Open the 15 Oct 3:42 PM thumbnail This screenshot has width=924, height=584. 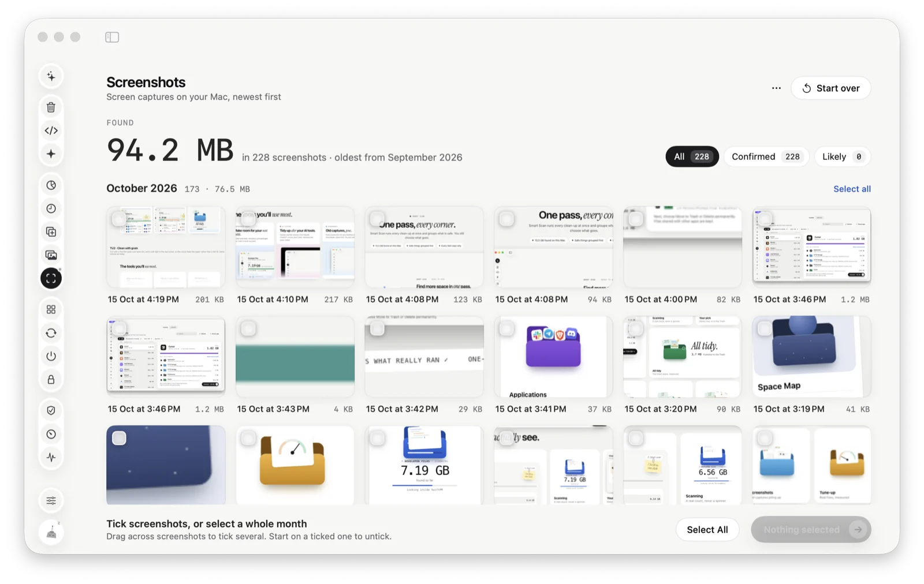(x=424, y=357)
